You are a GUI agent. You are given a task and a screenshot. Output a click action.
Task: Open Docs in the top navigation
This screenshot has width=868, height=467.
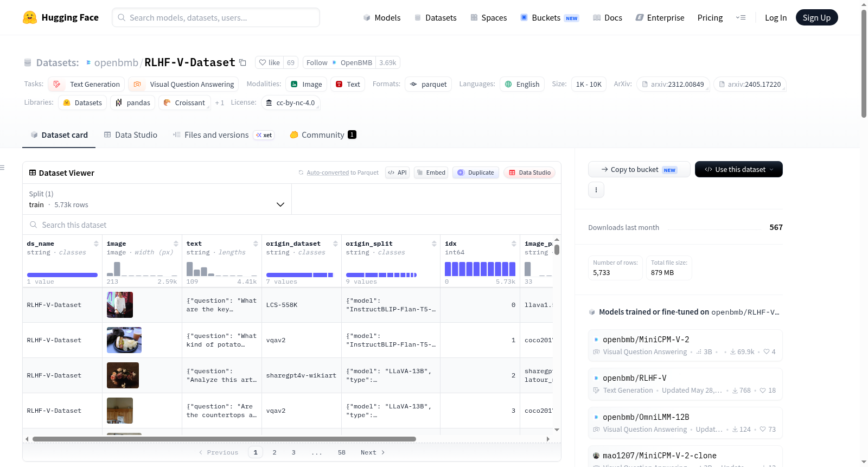(607, 18)
